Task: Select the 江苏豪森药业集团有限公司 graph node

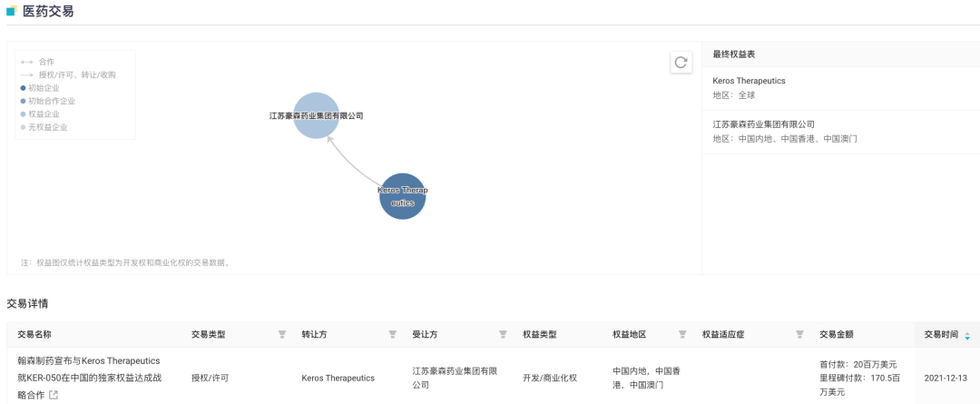Action: [317, 115]
